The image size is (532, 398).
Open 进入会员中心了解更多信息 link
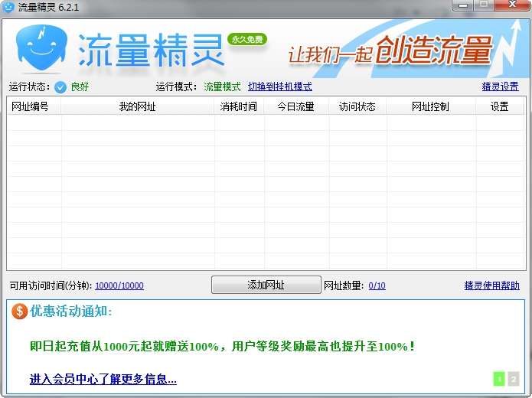pos(103,379)
